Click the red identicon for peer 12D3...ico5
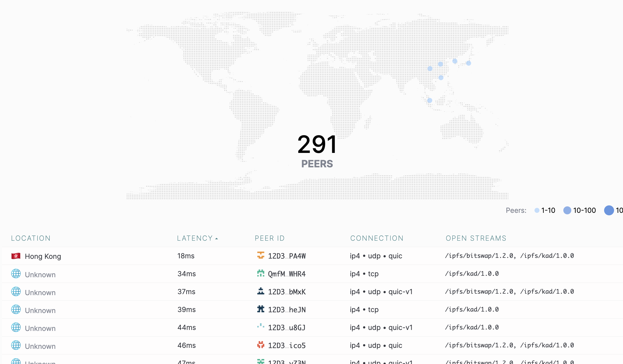623x364 pixels. [x=261, y=345]
